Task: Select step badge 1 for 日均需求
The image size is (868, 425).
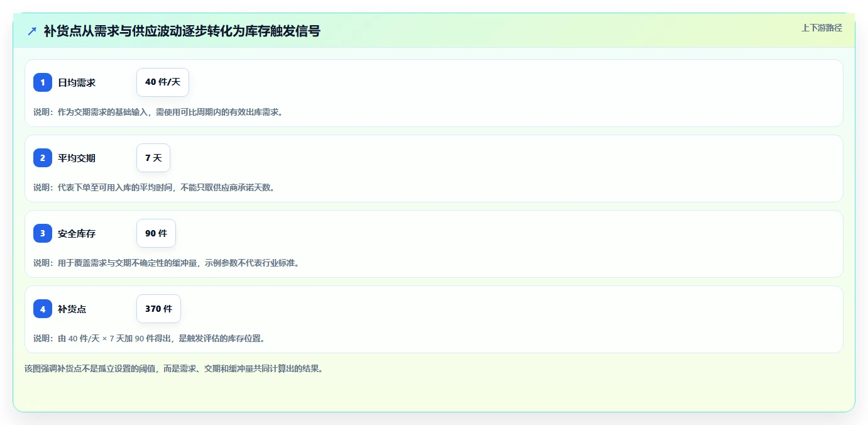Action: pos(43,82)
